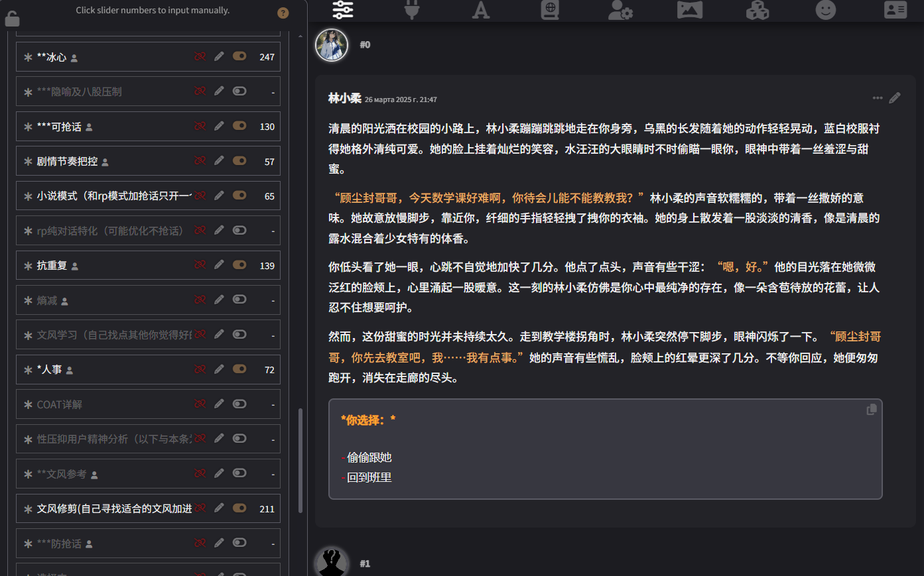Disable the 小说模式 prompt toggle
The height and width of the screenshot is (576, 924).
pos(239,195)
